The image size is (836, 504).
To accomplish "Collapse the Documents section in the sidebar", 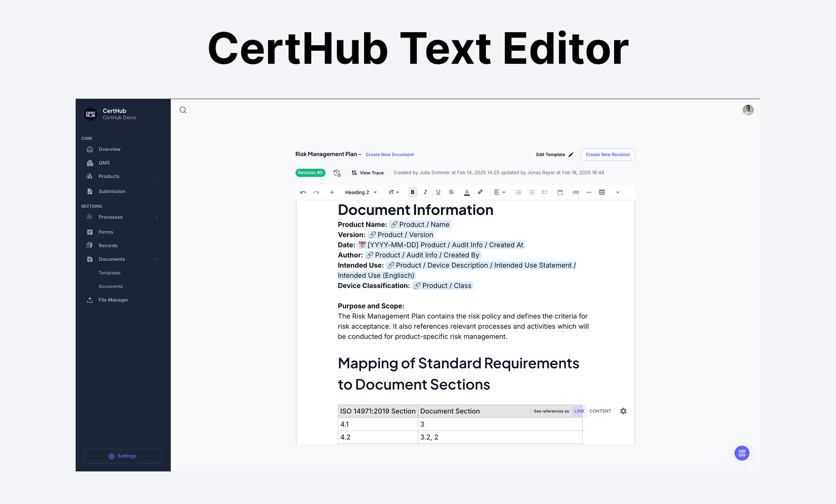I will tap(157, 259).
